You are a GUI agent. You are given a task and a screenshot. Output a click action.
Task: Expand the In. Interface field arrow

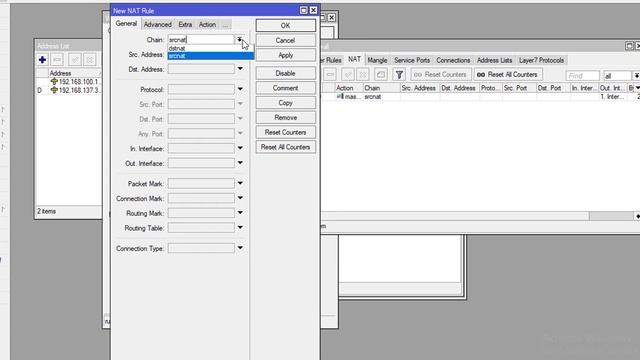click(x=240, y=148)
